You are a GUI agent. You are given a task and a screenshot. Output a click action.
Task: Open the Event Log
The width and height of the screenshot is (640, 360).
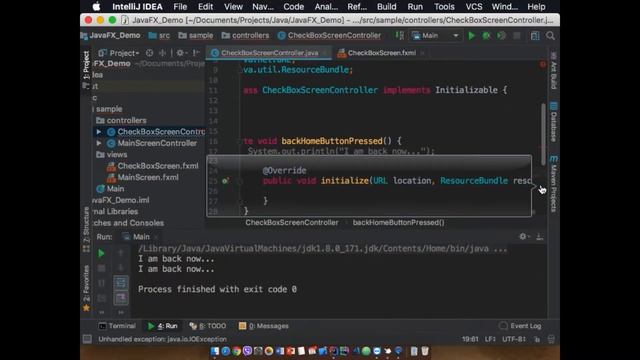tap(520, 326)
